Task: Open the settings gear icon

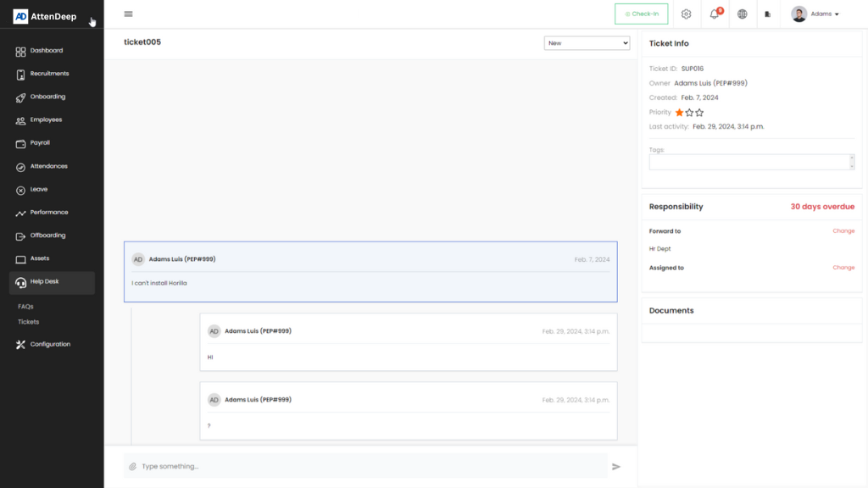Action: pos(687,14)
